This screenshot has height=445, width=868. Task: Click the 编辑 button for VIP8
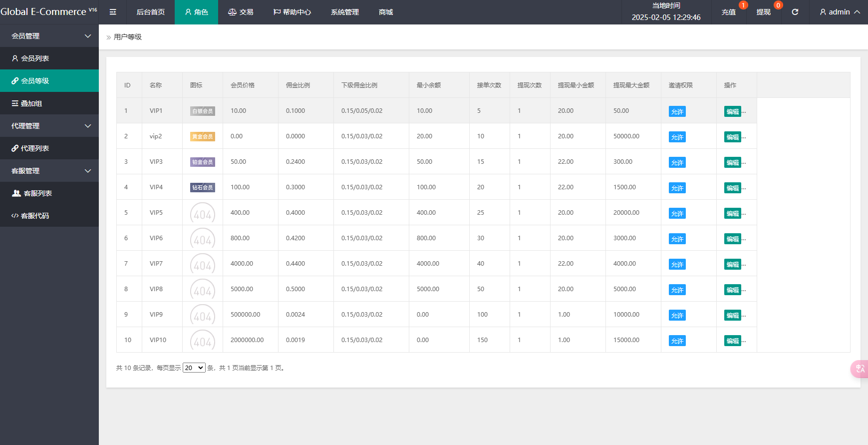click(x=732, y=290)
